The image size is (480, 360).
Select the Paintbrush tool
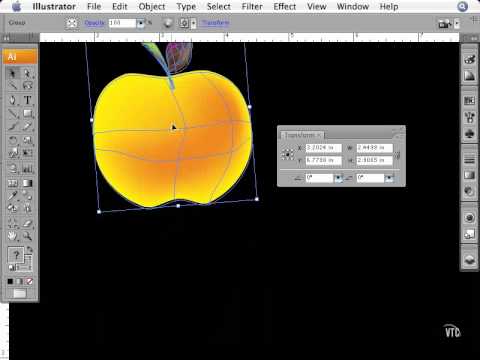tap(13, 126)
